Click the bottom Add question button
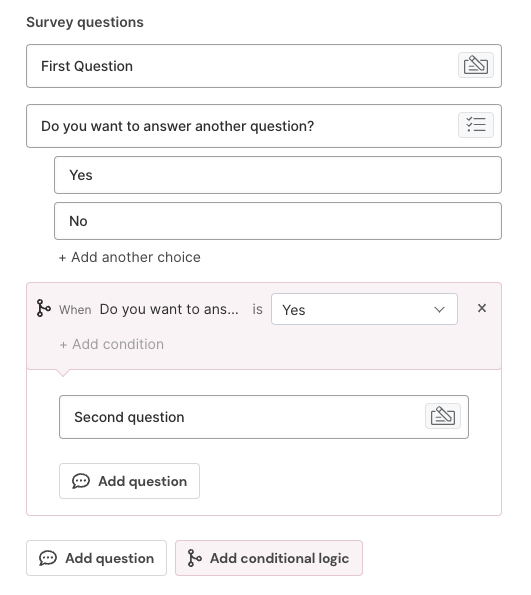This screenshot has width=531, height=595. 96,558
